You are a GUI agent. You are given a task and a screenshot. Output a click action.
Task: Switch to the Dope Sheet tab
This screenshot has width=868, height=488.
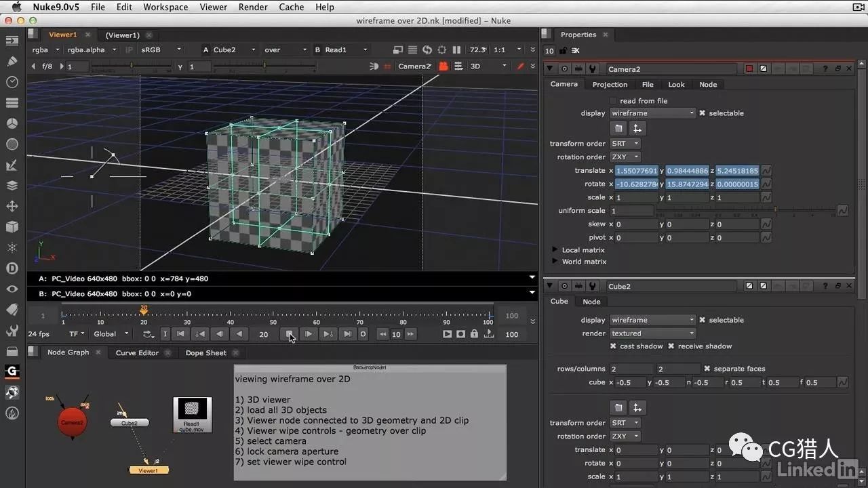pos(205,352)
